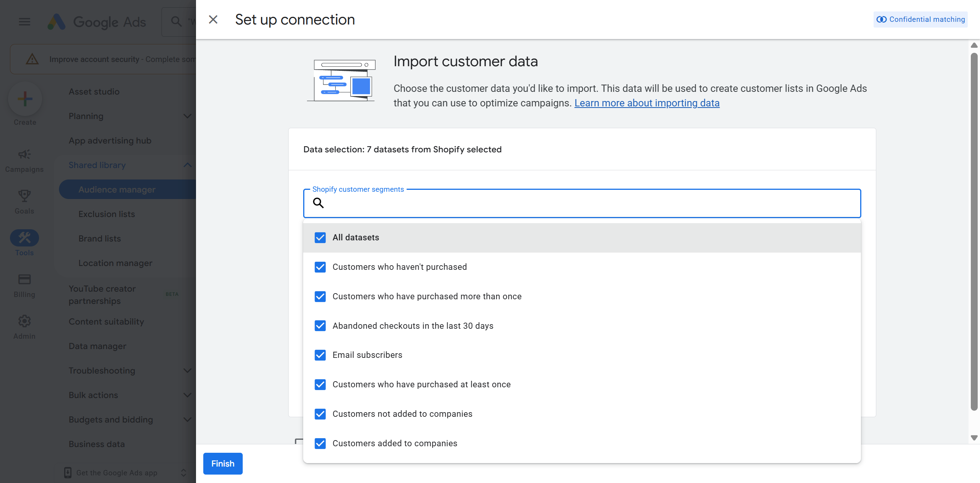Expand Budgets and bidding section
Image resolution: width=980 pixels, height=483 pixels.
[x=188, y=419]
